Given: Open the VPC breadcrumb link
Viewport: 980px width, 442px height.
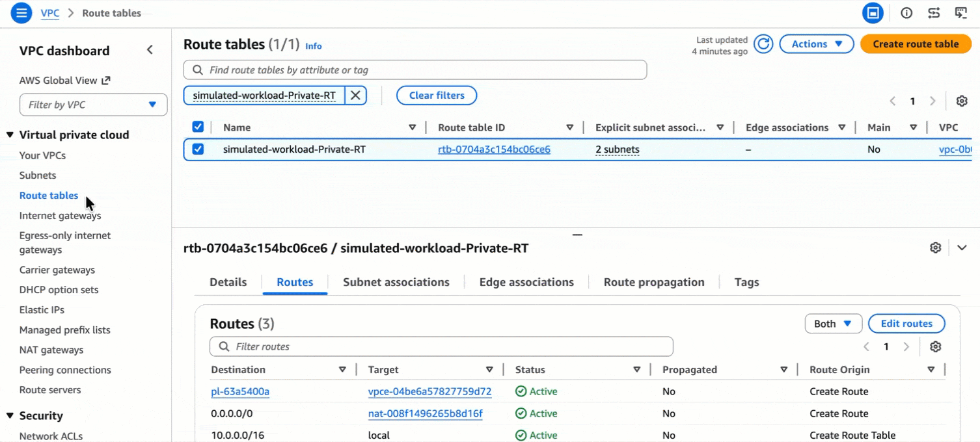Looking at the screenshot, I should coord(50,13).
